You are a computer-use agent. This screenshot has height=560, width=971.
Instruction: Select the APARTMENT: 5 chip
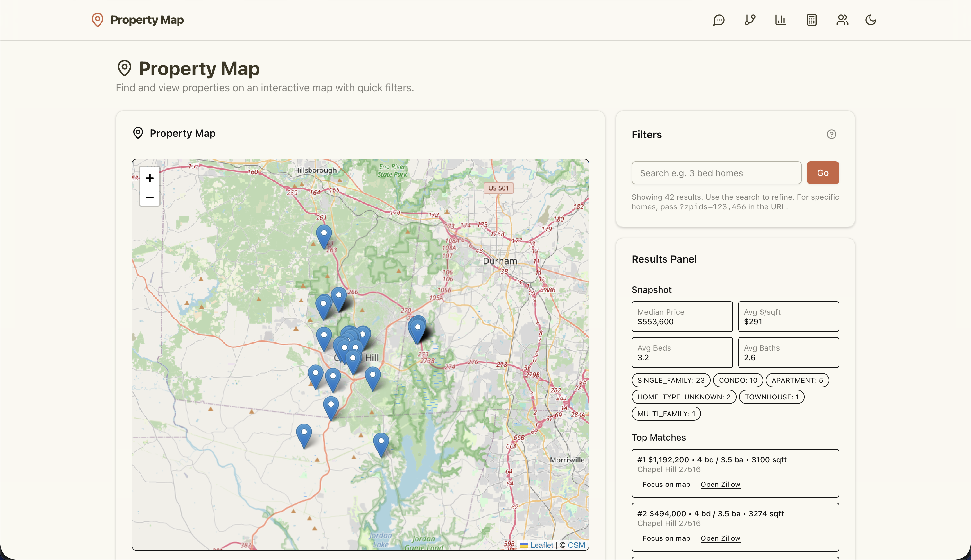pyautogui.click(x=797, y=381)
